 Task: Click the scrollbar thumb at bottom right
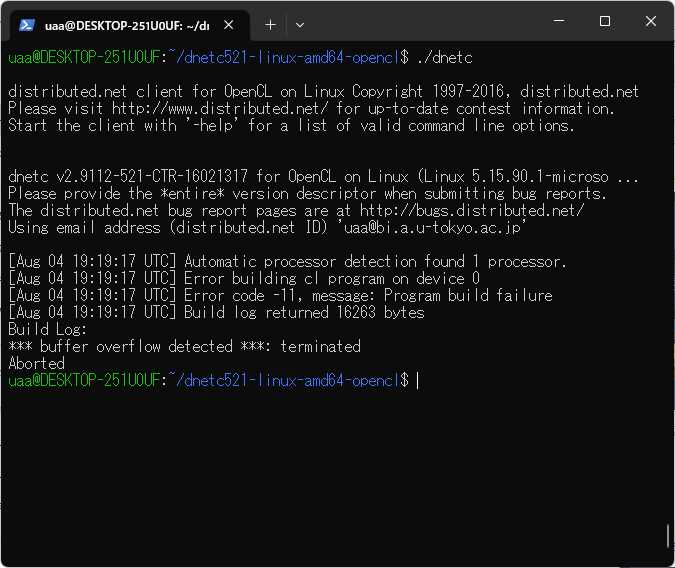(668, 536)
